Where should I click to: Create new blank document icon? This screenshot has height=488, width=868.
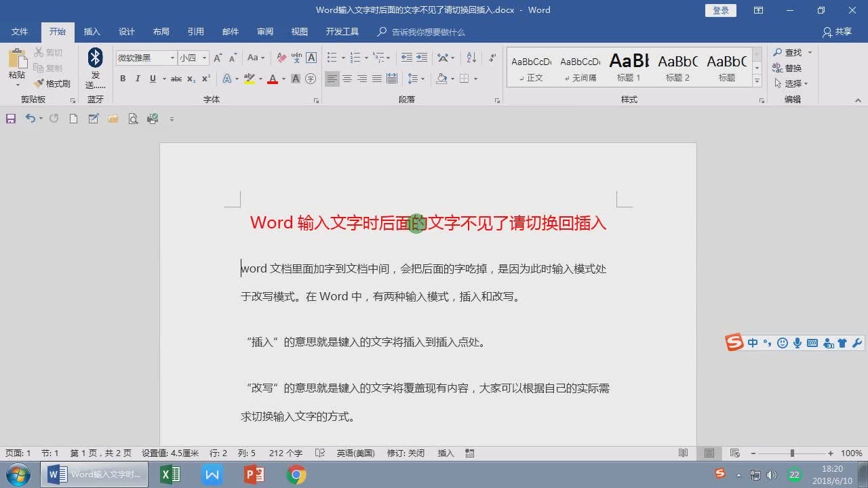[x=73, y=119]
